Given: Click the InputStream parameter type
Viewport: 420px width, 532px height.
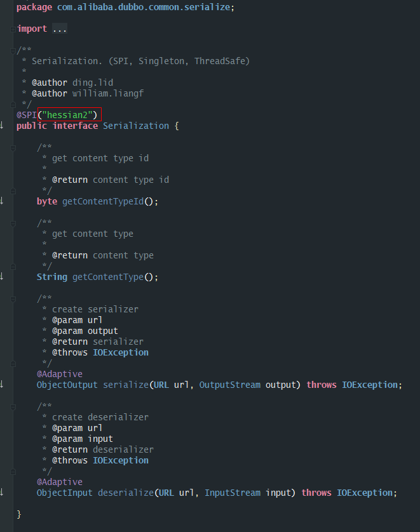Looking at the screenshot, I should [229, 493].
